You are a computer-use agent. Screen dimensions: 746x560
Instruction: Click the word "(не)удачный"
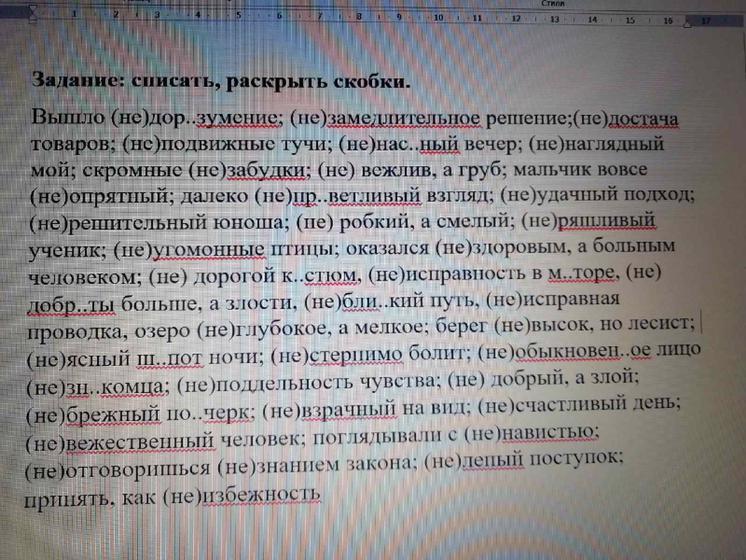[559, 195]
